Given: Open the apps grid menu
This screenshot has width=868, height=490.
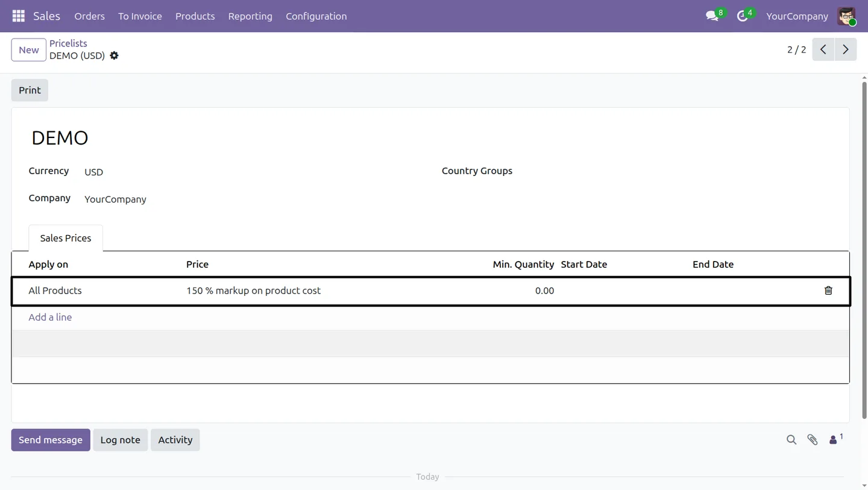Looking at the screenshot, I should 18,16.
